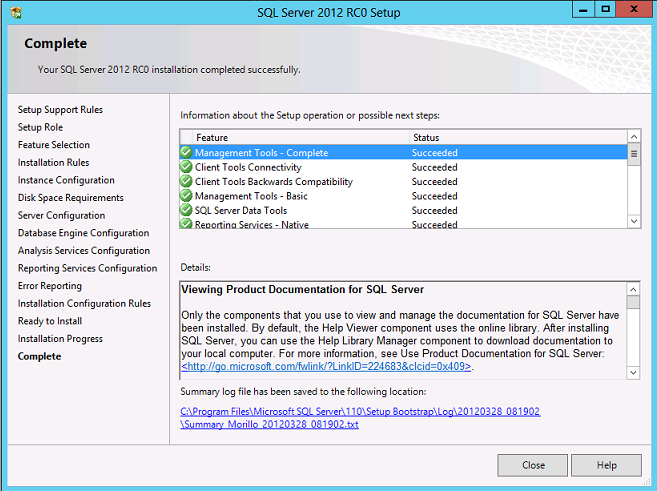Viewport: 657px width, 491px height.
Task: Click Details box scrollbar down arrow
Action: (633, 372)
